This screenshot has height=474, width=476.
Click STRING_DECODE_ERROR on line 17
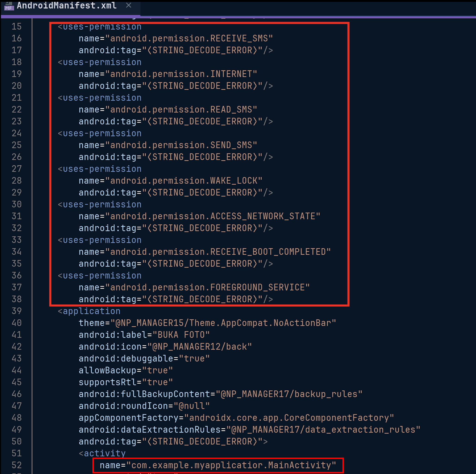coord(202,50)
